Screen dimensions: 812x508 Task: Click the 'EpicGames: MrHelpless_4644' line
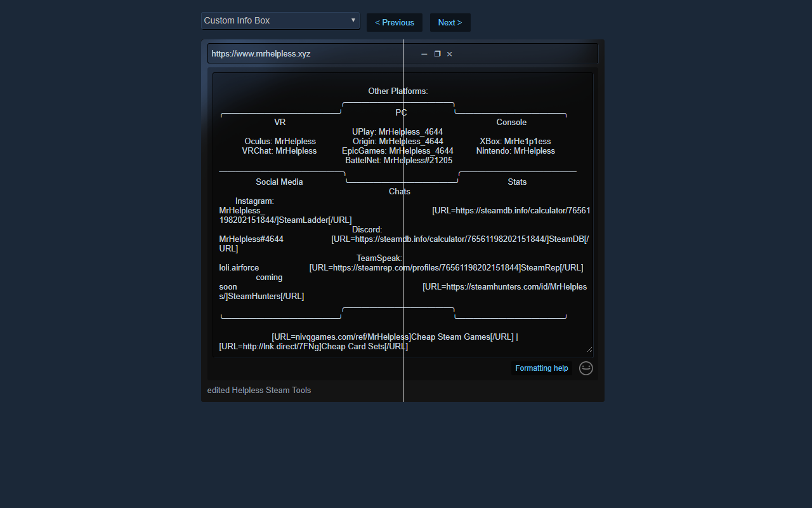point(398,151)
